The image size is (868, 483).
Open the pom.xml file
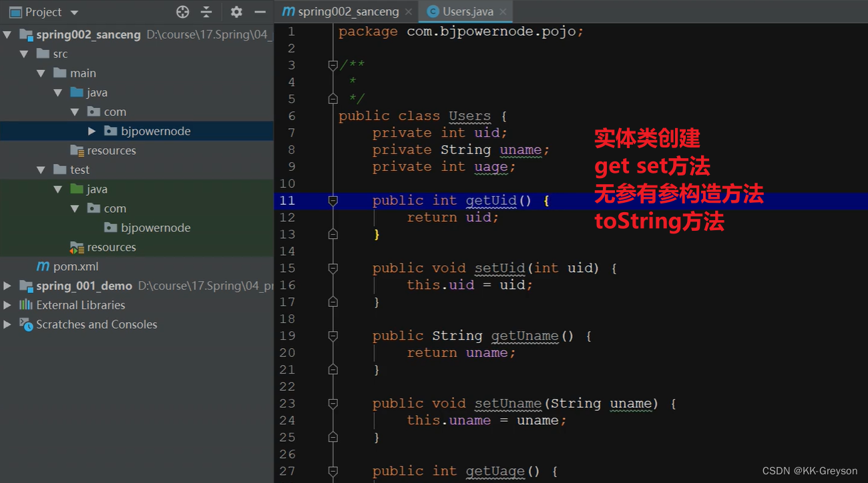[75, 267]
